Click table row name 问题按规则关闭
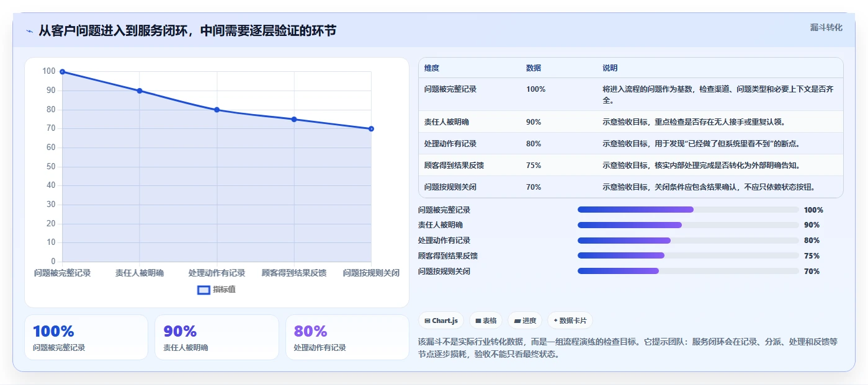Image resolution: width=868 pixels, height=385 pixels. pos(450,187)
